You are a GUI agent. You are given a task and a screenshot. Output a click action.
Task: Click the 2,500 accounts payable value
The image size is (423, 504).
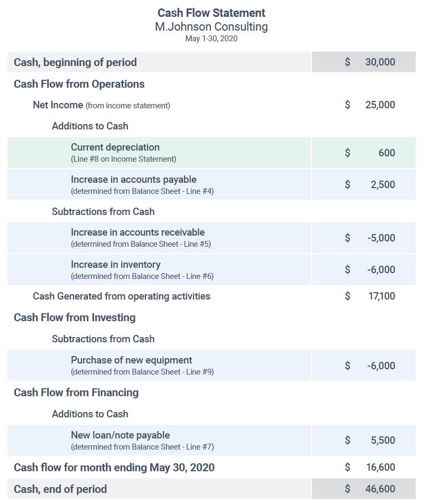point(382,185)
